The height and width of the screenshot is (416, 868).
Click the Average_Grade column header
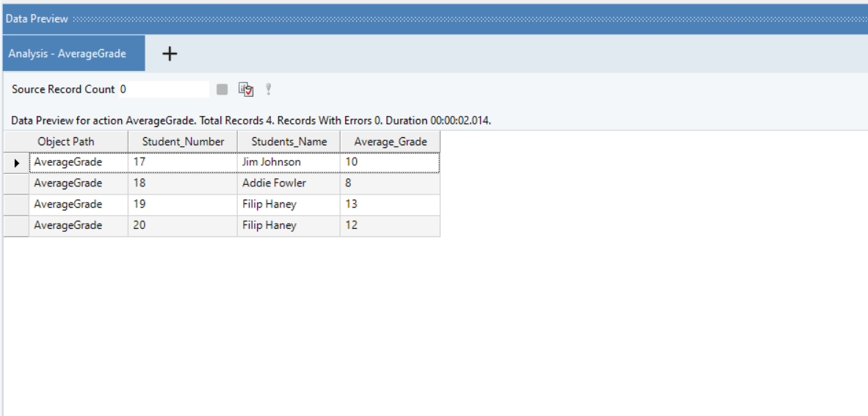click(x=390, y=142)
